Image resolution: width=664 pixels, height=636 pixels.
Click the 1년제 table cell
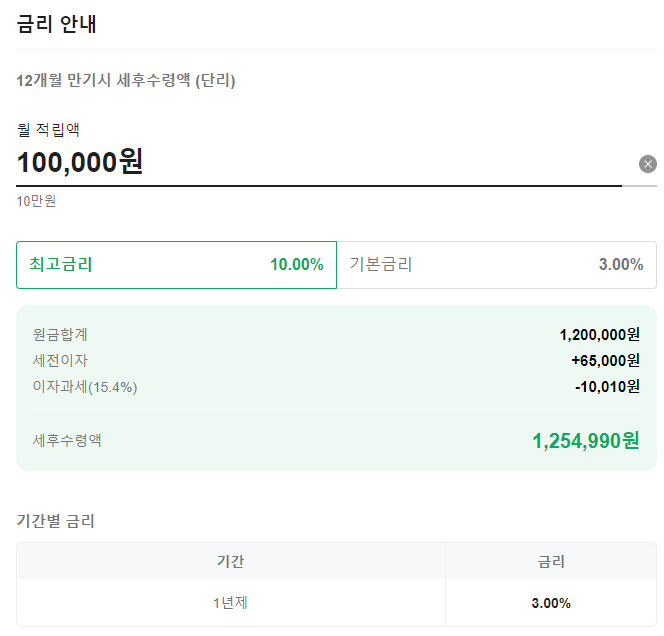(230, 603)
